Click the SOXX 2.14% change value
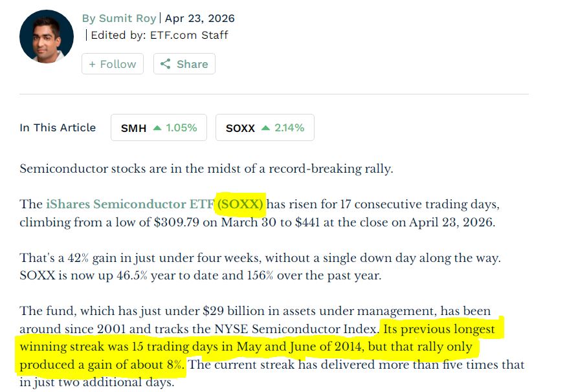Screen dimensions: 576x392 tap(289, 128)
